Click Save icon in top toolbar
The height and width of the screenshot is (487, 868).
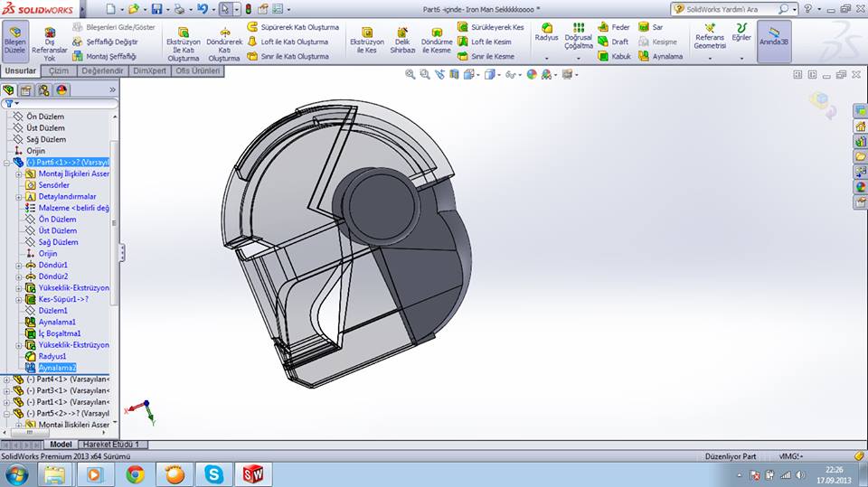156,9
